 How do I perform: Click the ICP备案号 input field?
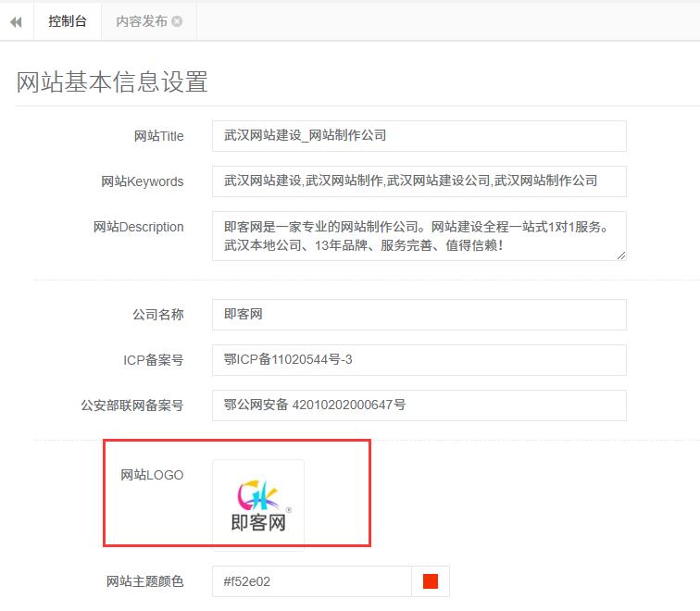tap(419, 360)
